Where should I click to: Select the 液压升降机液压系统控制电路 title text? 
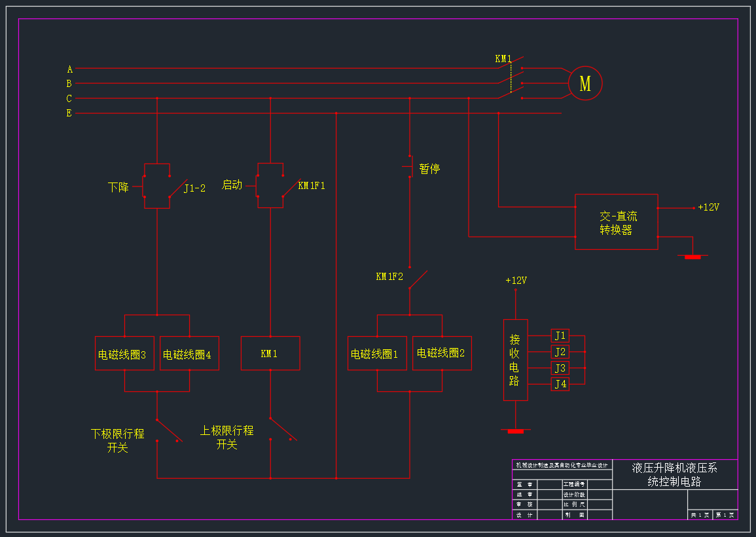[674, 475]
